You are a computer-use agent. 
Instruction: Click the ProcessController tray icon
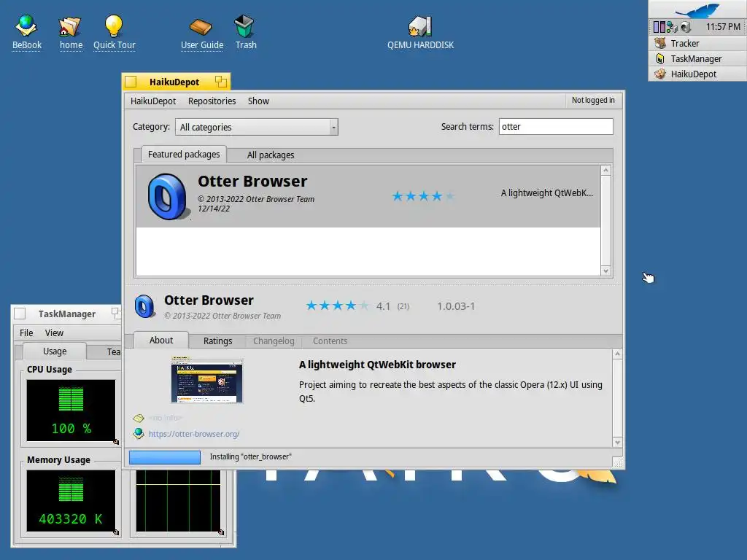659,27
